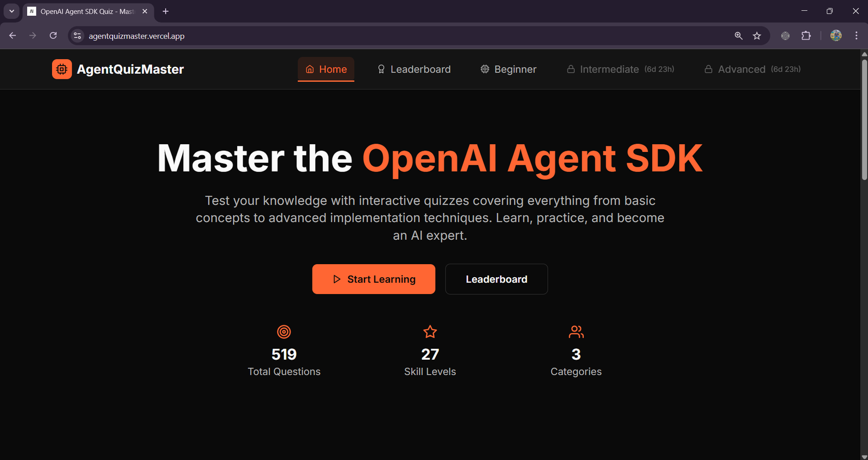868x460 pixels.
Task: Click the number 3 above Categories
Action: [x=576, y=354]
